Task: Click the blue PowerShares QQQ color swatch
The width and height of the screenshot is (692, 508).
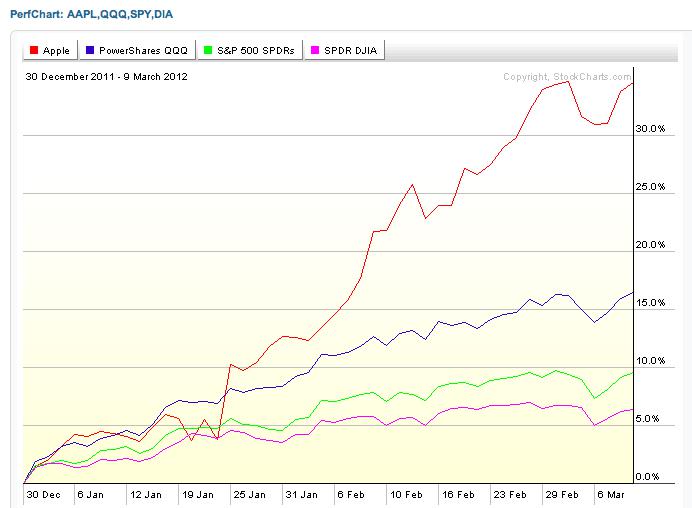Action: click(90, 50)
